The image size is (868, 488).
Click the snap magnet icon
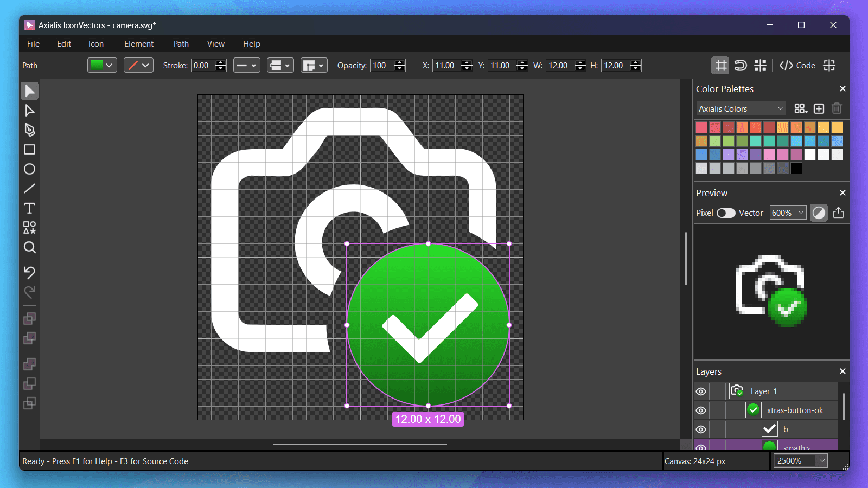pos(741,66)
